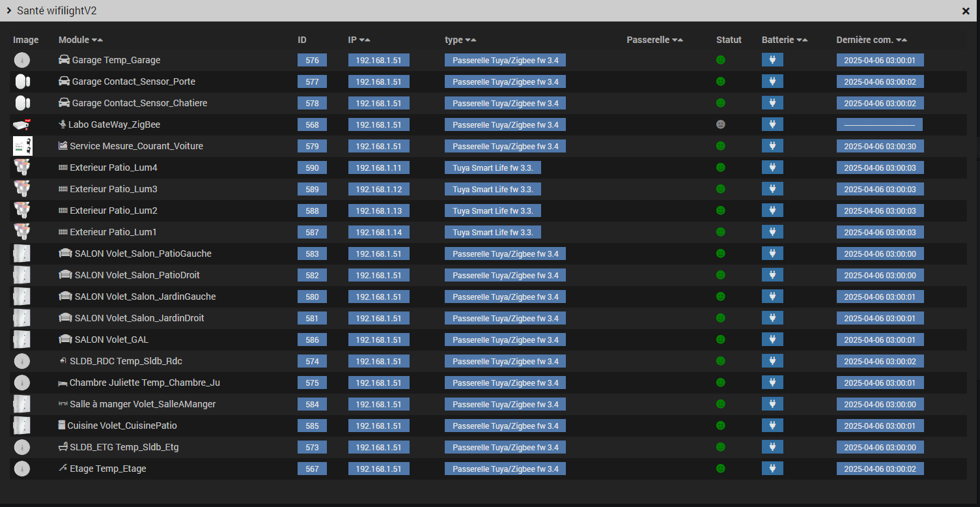Click the device image for Service Mesure_Courant_Voiture

(21, 146)
